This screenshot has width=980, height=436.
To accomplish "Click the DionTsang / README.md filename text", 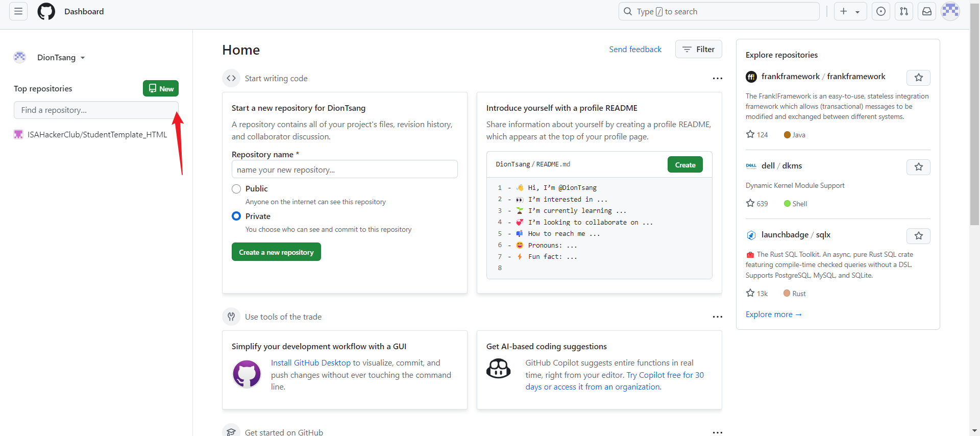I will click(533, 164).
